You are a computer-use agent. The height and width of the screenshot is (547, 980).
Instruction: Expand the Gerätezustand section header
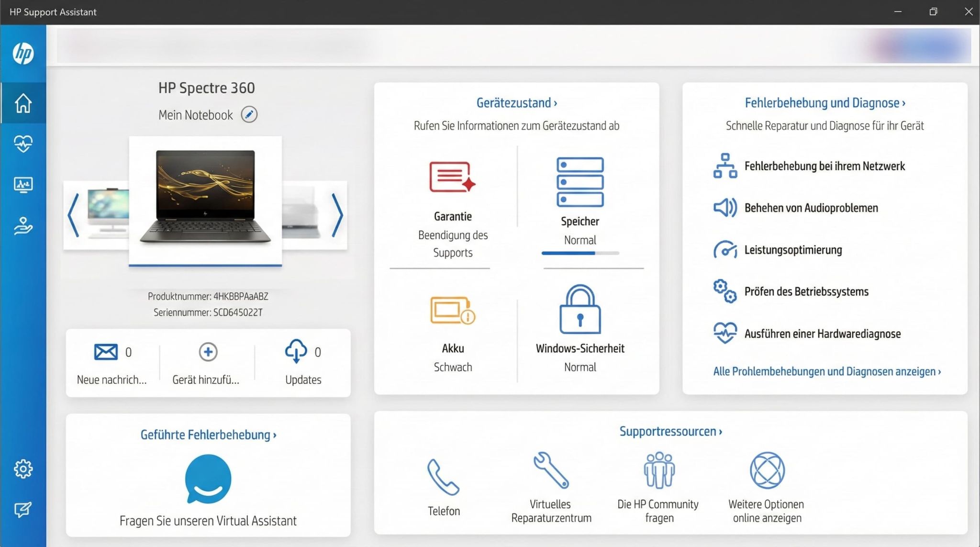pos(516,103)
